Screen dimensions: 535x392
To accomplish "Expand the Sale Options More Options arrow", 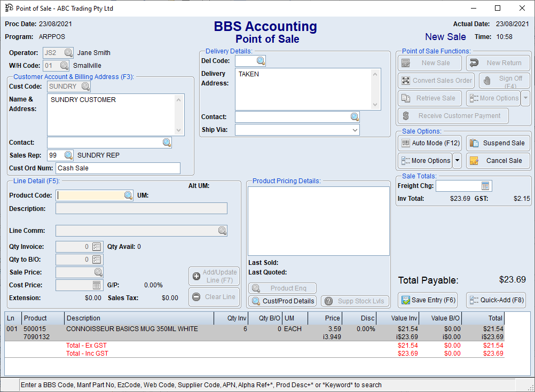I will click(457, 161).
